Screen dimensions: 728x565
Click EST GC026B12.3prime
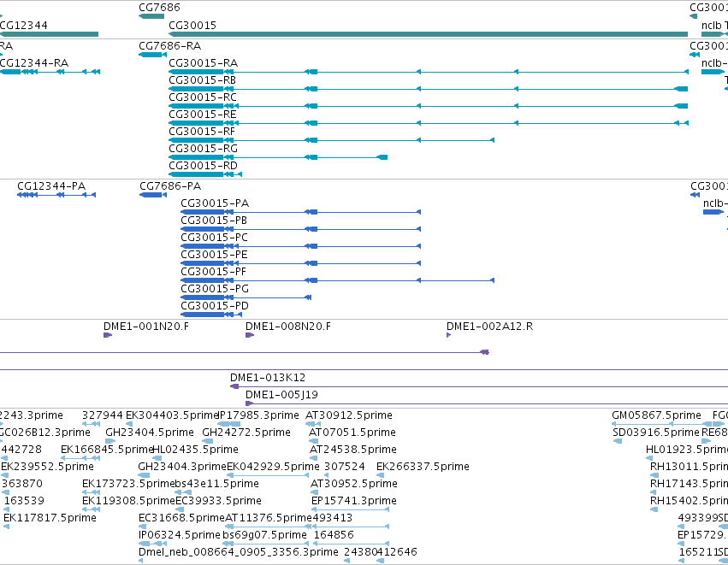44,433
